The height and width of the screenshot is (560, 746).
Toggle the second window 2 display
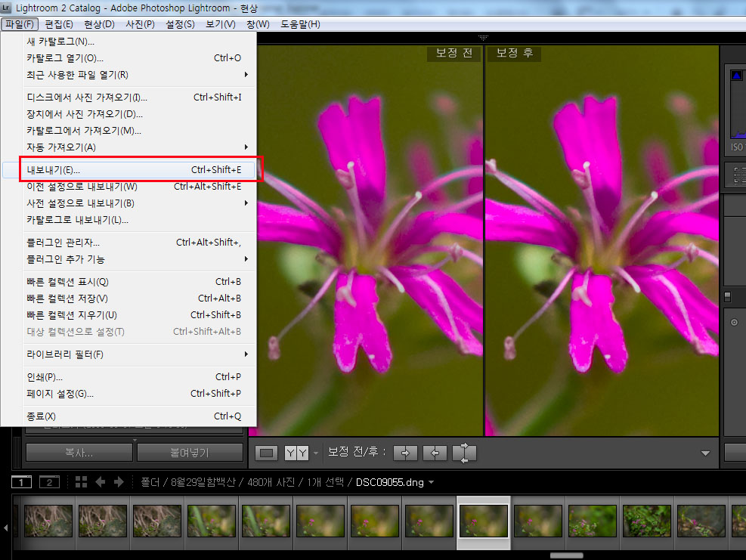click(x=48, y=482)
